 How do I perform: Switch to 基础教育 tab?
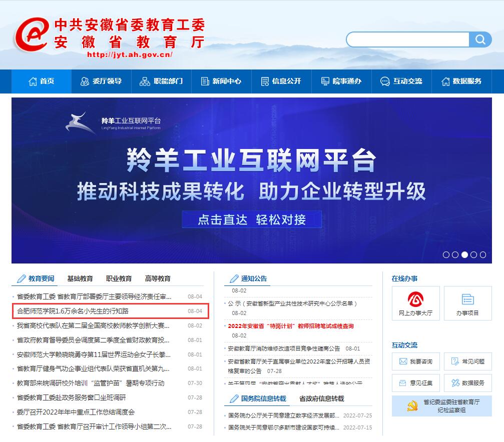point(80,278)
